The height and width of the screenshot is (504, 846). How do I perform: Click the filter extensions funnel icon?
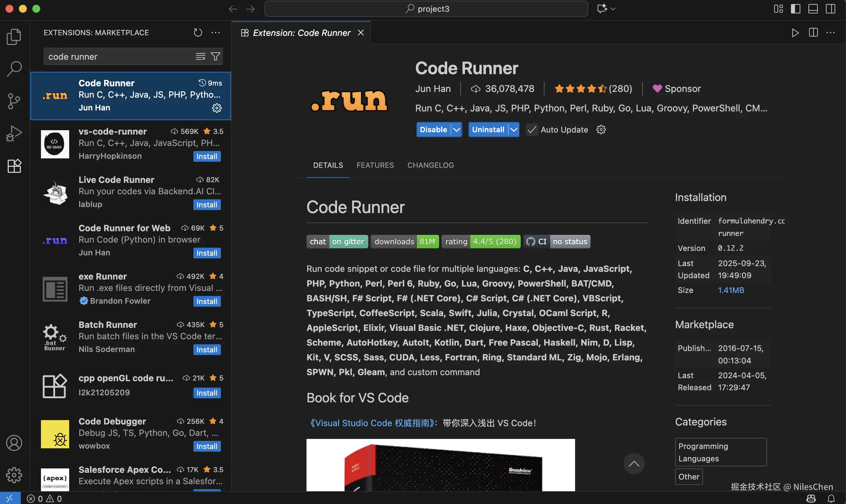216,56
